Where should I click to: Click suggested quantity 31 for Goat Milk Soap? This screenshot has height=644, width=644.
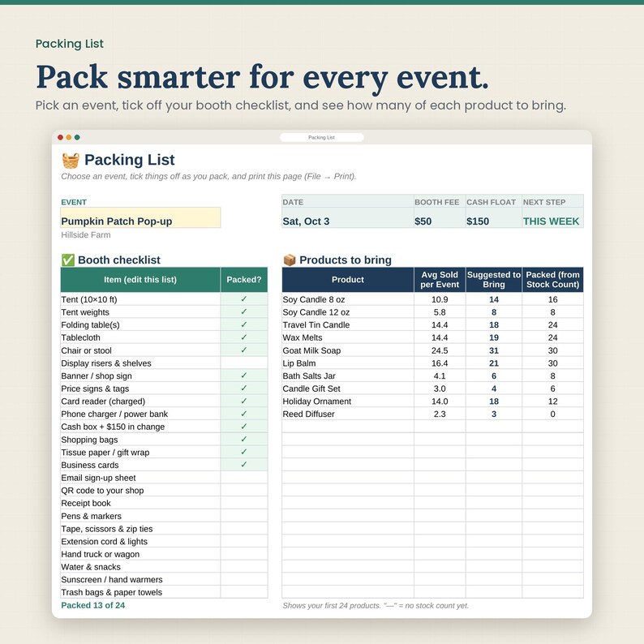point(494,350)
